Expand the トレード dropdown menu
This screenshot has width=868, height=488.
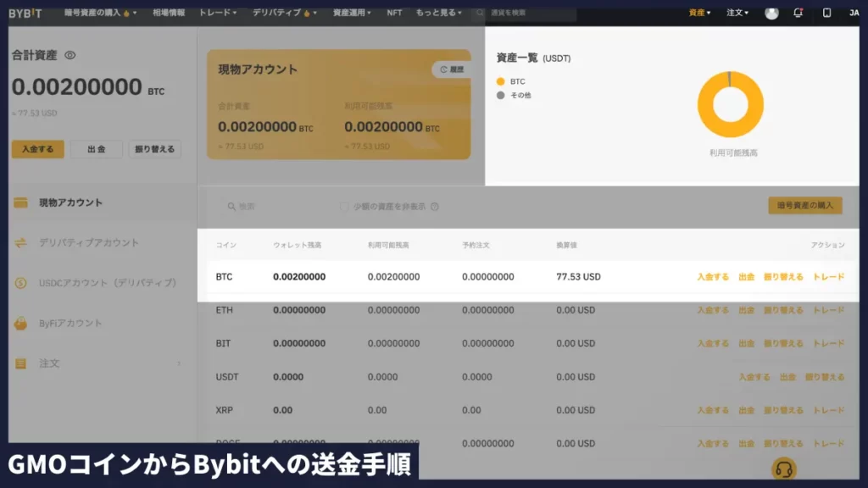218,13
